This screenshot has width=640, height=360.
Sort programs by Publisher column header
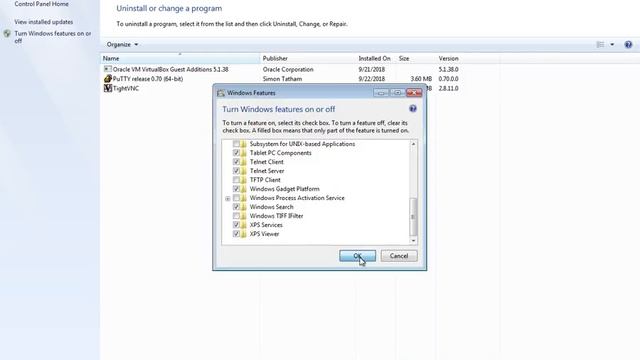click(x=308, y=58)
